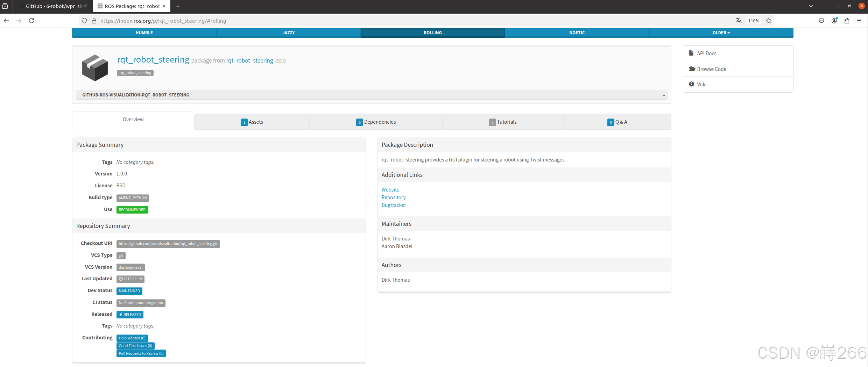868x367 pixels.
Task: Open a new browser tab
Action: (178, 6)
